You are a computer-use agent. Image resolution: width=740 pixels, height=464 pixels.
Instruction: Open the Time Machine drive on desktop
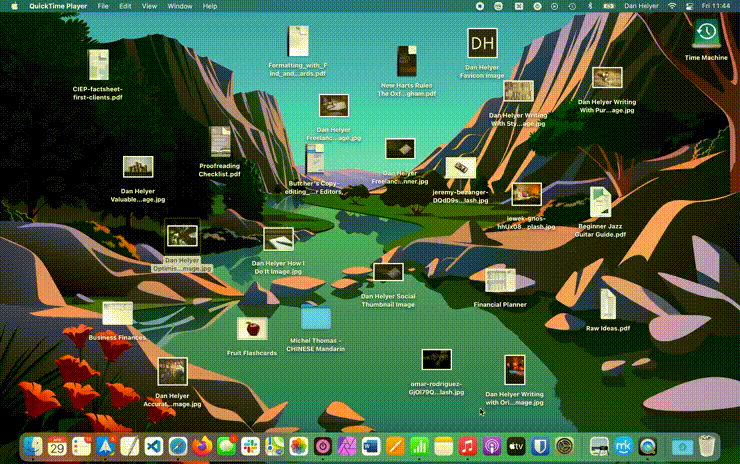706,33
